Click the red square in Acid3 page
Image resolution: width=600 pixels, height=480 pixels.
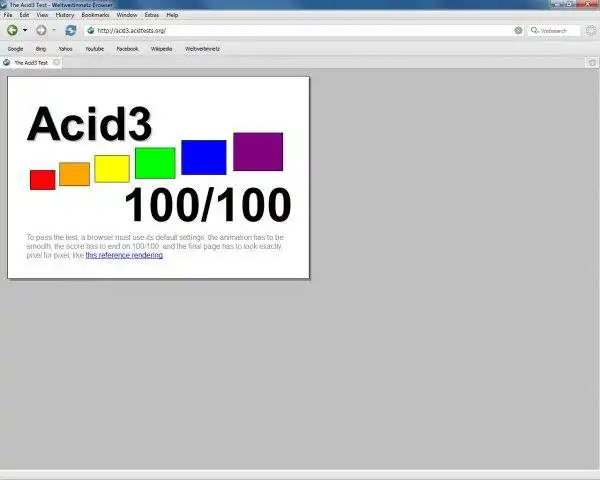tap(42, 180)
